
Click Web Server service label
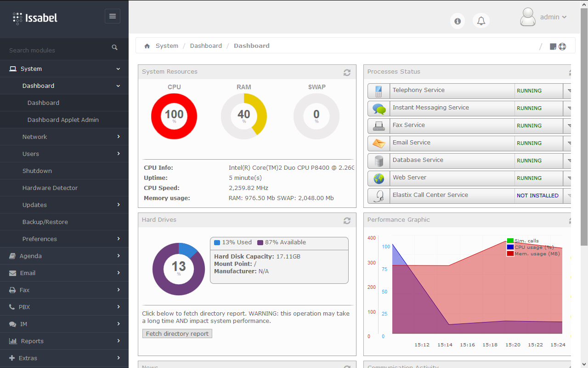[409, 178]
